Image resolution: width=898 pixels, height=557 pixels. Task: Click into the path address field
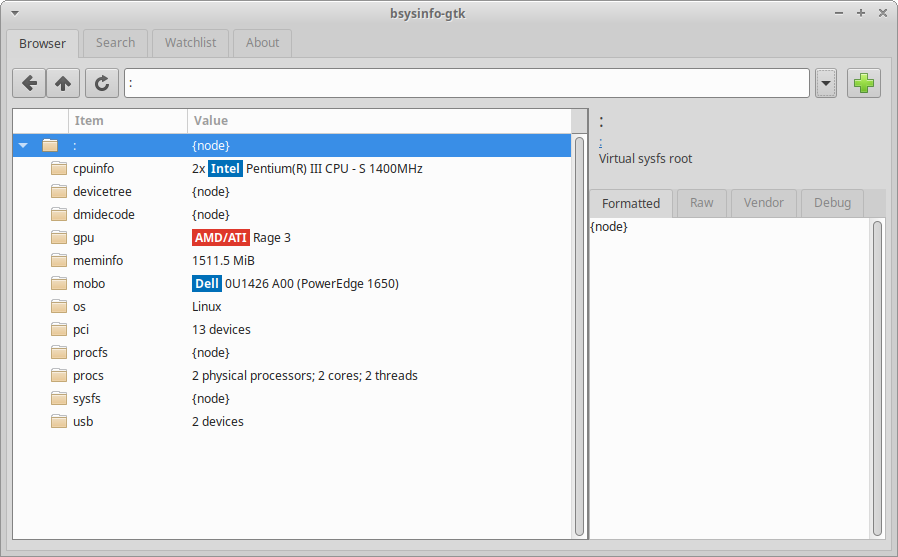coord(467,84)
